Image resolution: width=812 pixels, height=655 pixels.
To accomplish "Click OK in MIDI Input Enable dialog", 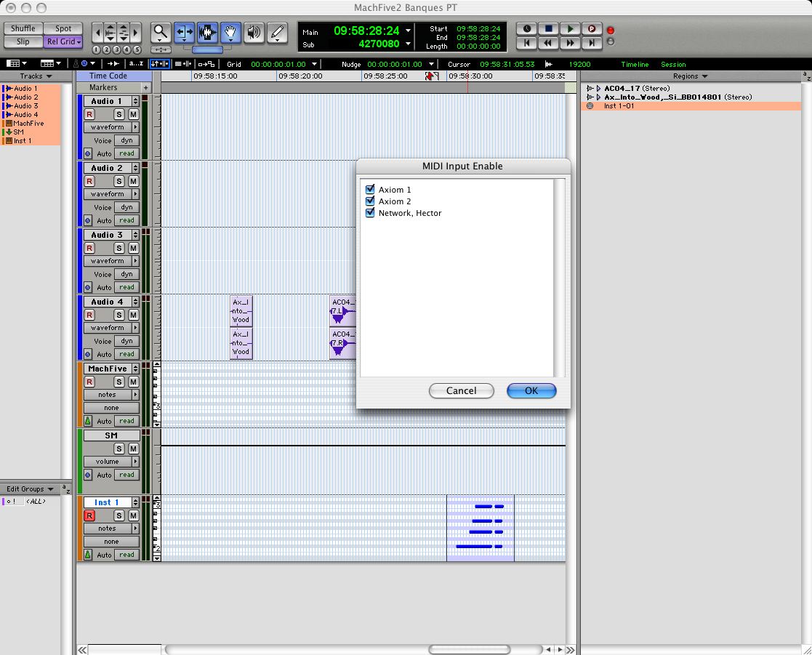I will pyautogui.click(x=531, y=390).
